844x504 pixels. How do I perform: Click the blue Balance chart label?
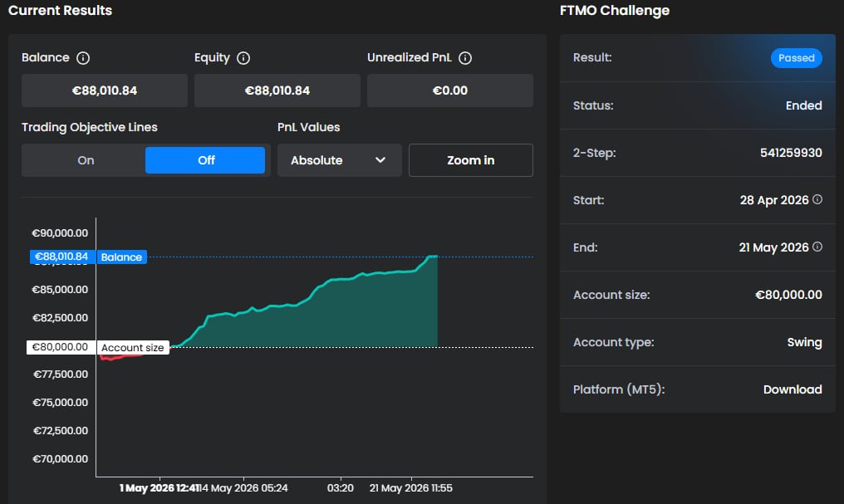121,257
